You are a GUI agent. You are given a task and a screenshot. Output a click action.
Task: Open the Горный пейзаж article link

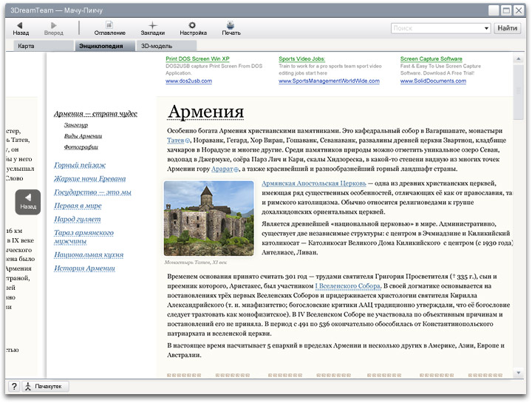80,165
